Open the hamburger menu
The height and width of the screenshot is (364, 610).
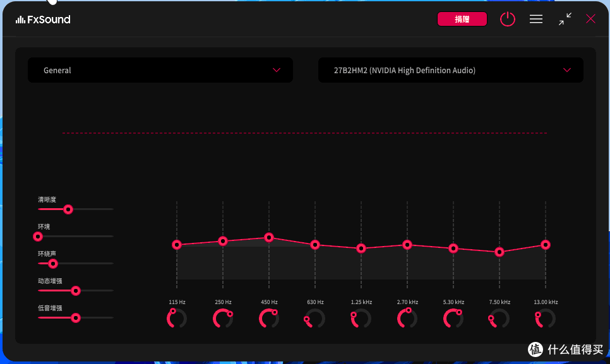click(x=536, y=19)
